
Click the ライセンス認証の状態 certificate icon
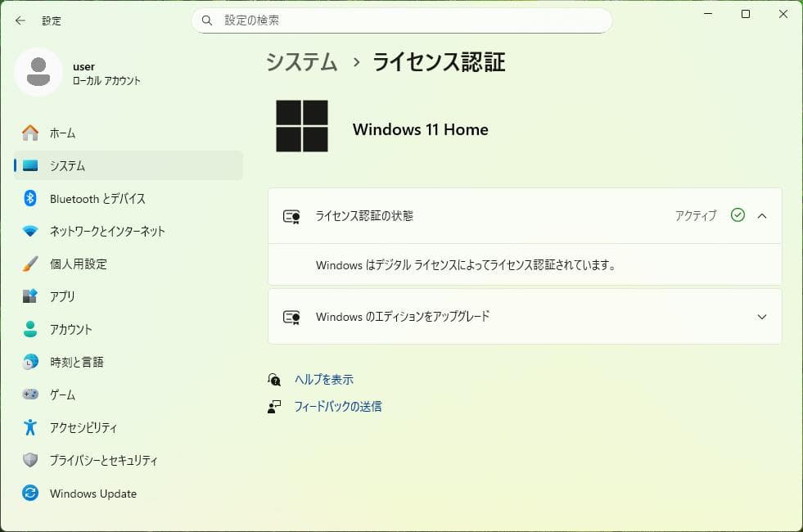291,217
